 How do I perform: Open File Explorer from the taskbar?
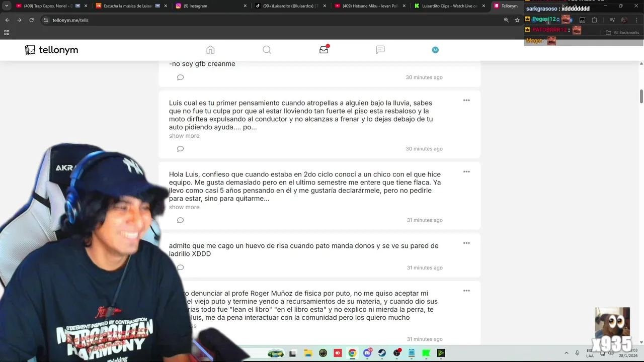pyautogui.click(x=308, y=353)
